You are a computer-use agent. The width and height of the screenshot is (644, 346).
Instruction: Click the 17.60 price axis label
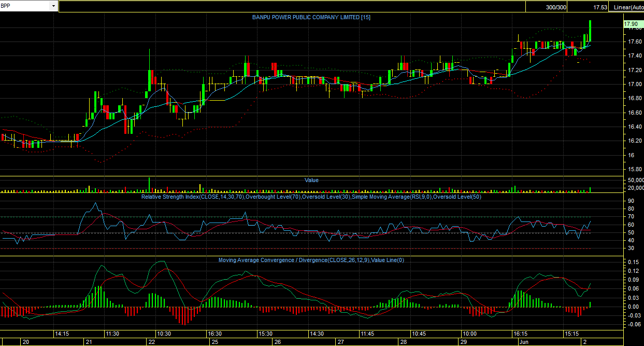click(634, 41)
